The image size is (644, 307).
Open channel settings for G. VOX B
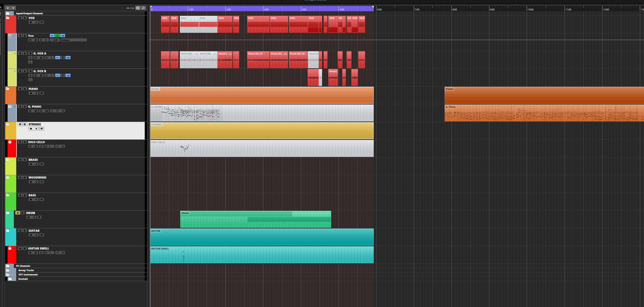point(47,75)
